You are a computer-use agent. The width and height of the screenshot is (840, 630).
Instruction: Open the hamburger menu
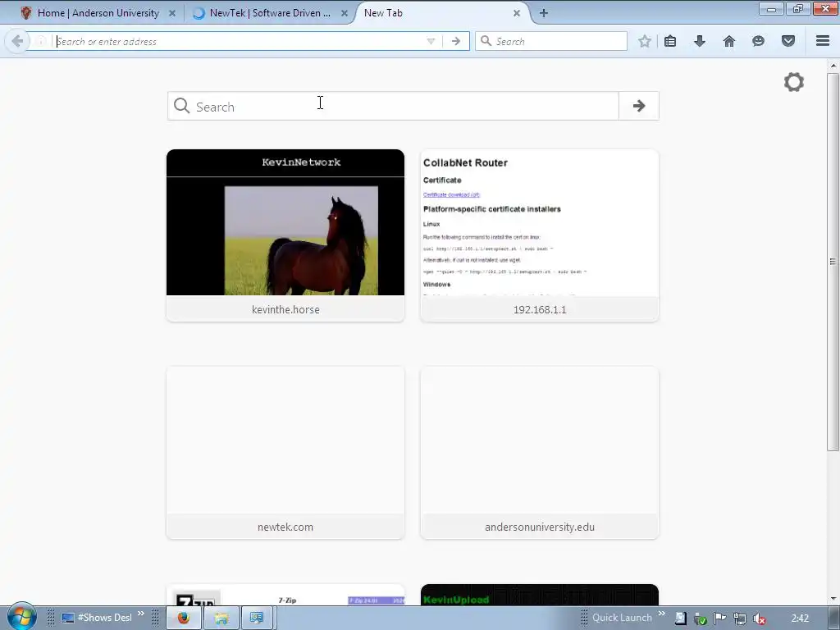click(x=823, y=41)
